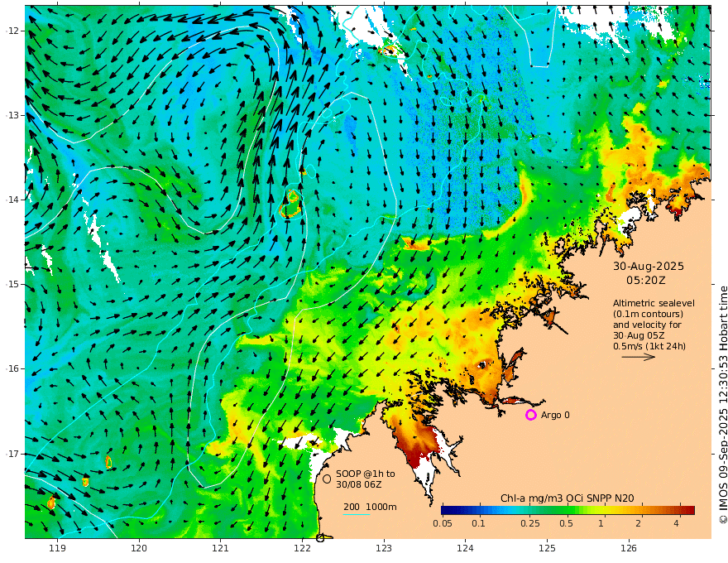Click the colorbar near the 0.05 dark blue end
This screenshot has height=563, width=728.
(x=445, y=511)
